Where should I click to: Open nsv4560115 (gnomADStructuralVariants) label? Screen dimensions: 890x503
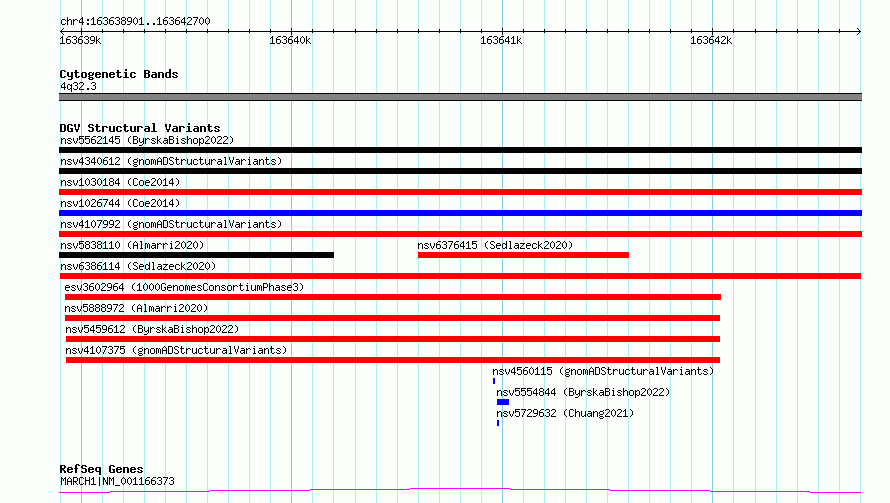[x=603, y=371]
